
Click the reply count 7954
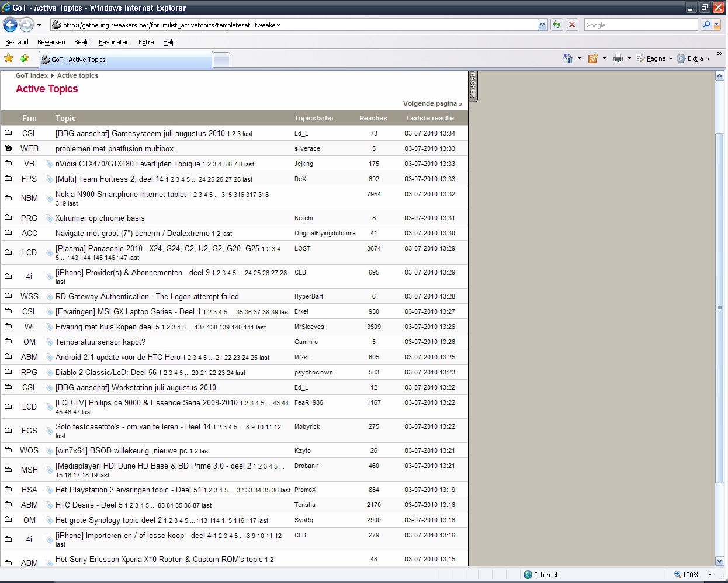coord(374,194)
